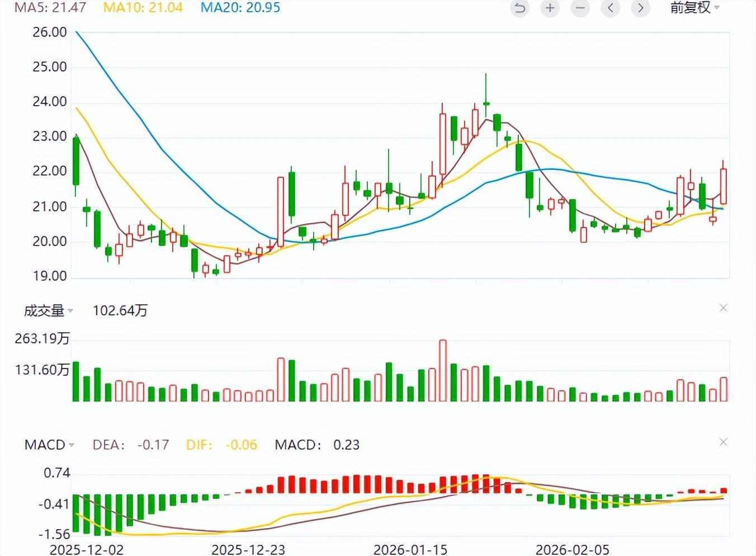Image resolution: width=756 pixels, height=556 pixels.
Task: Click the 2026-01-15 date axis label
Action: tap(410, 550)
